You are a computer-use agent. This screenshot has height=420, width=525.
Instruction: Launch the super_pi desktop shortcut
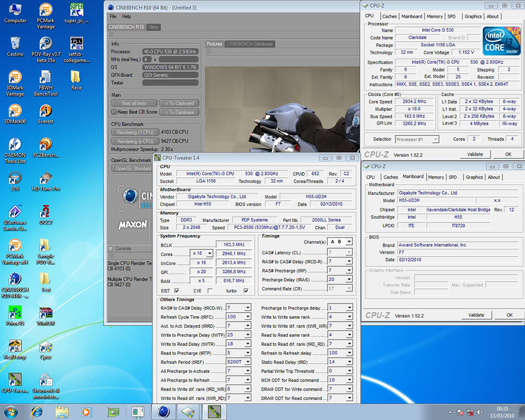(77, 13)
